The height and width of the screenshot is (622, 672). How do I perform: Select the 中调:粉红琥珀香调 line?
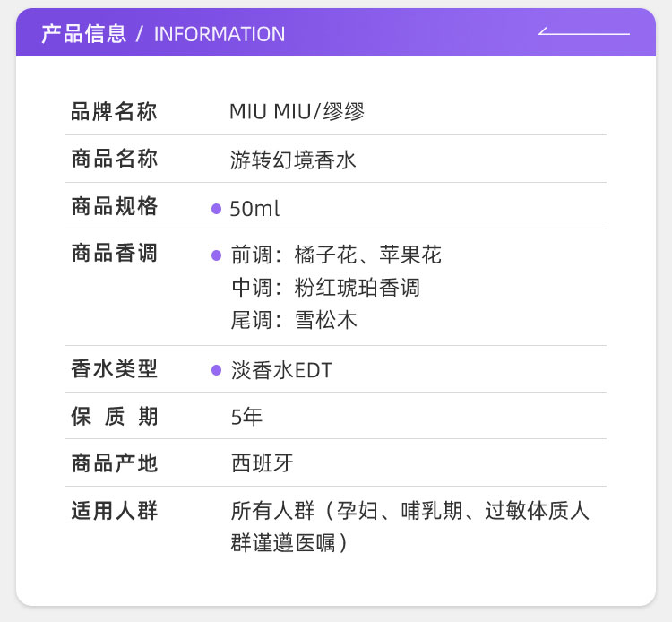[x=325, y=288]
